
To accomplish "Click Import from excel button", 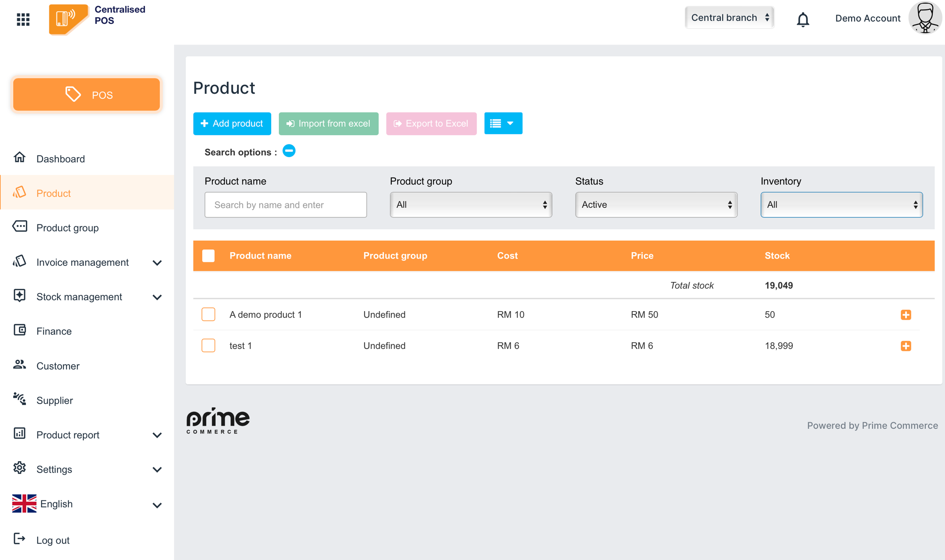I will (328, 123).
